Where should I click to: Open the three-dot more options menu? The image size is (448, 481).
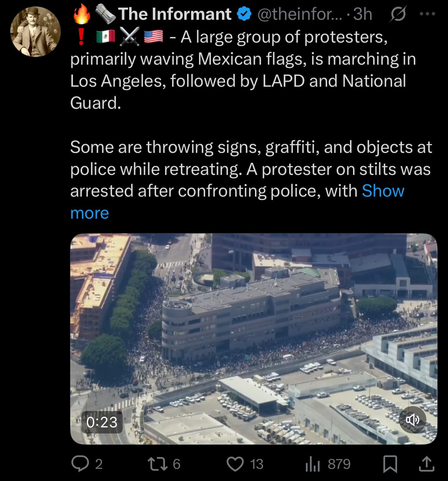point(427,14)
